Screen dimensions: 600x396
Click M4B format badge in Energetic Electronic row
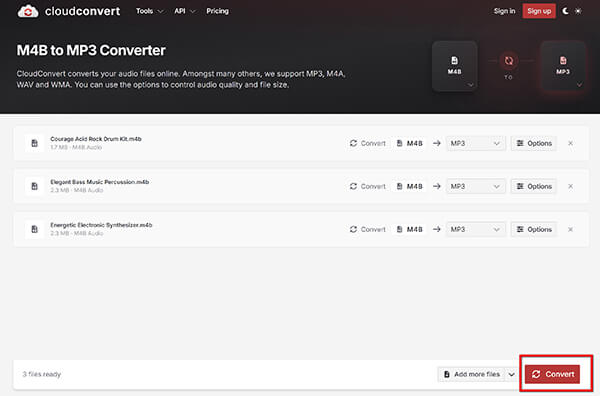[x=409, y=229]
